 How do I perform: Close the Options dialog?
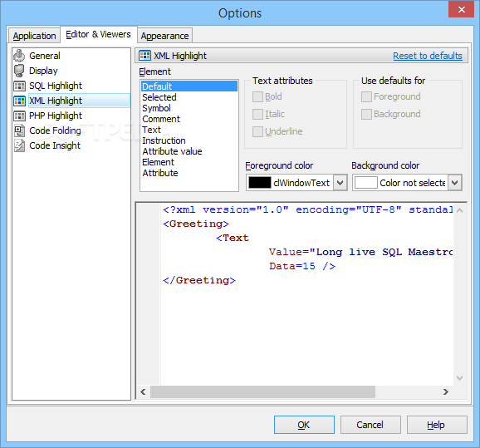(x=462, y=9)
